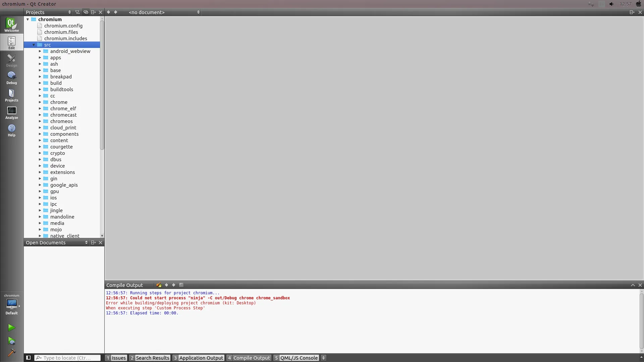Toggle synchronize with editor in Projects pane
Screen dimensions: 644x362
click(x=86, y=12)
